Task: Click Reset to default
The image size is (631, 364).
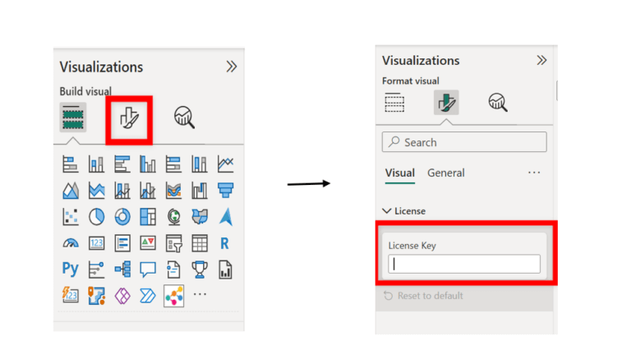Action: point(423,296)
